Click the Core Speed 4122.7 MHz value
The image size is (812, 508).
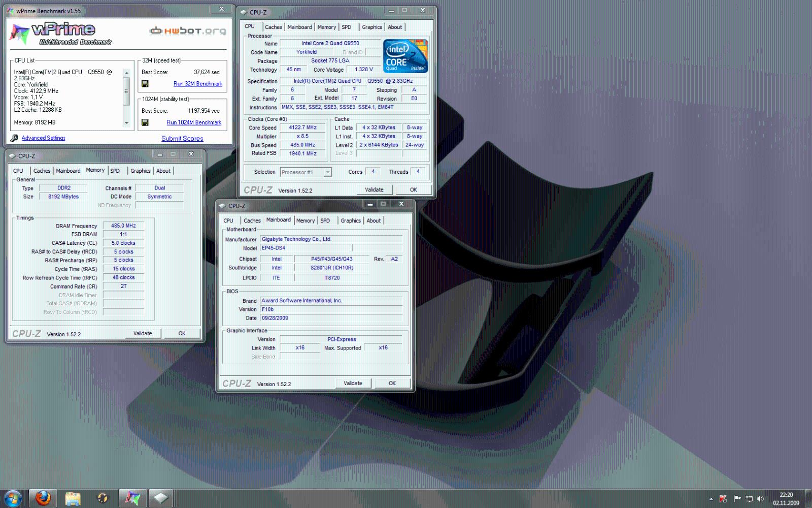(x=302, y=128)
